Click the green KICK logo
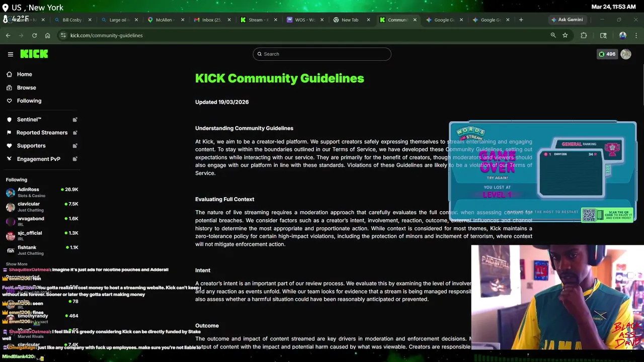Image resolution: width=644 pixels, height=362 pixels. (x=34, y=54)
